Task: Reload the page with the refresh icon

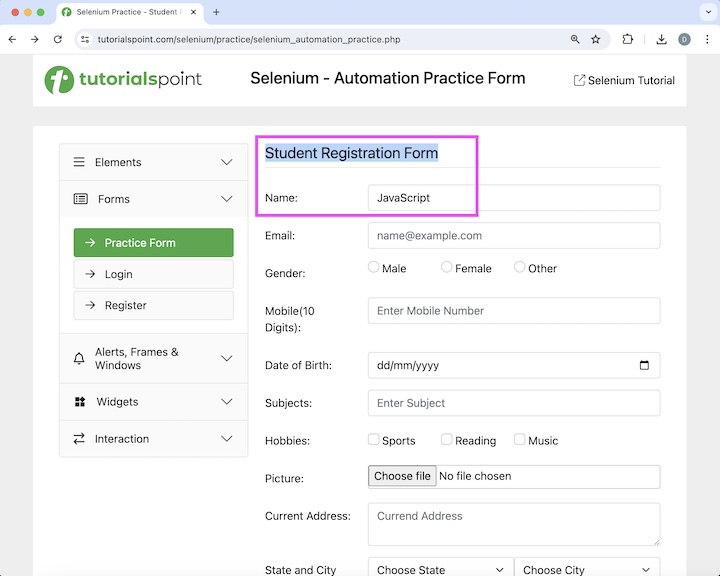Action: coord(58,39)
